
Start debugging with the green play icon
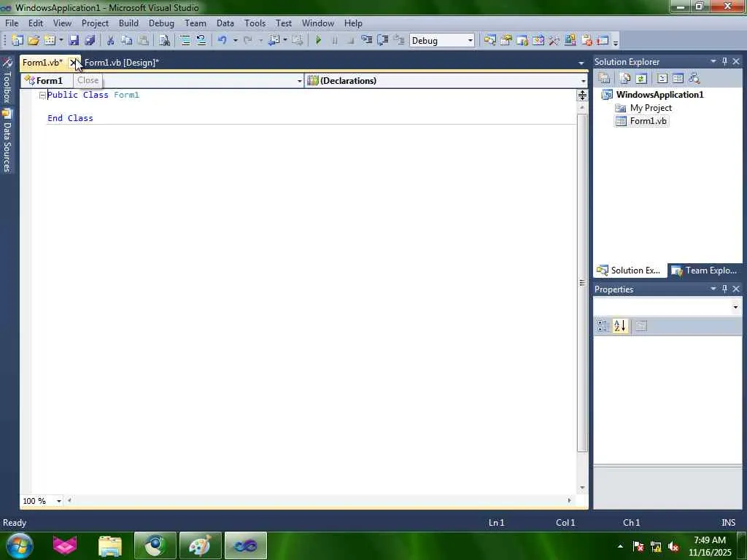click(318, 41)
